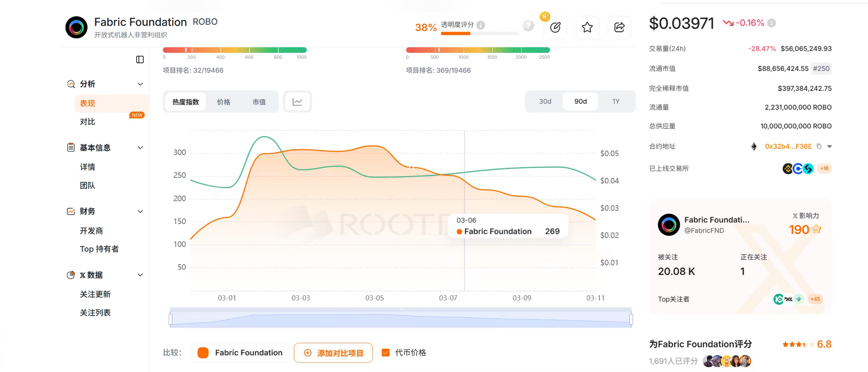Click info icon beside price change
Screen dimensions: 868x372
pyautogui.click(x=771, y=23)
